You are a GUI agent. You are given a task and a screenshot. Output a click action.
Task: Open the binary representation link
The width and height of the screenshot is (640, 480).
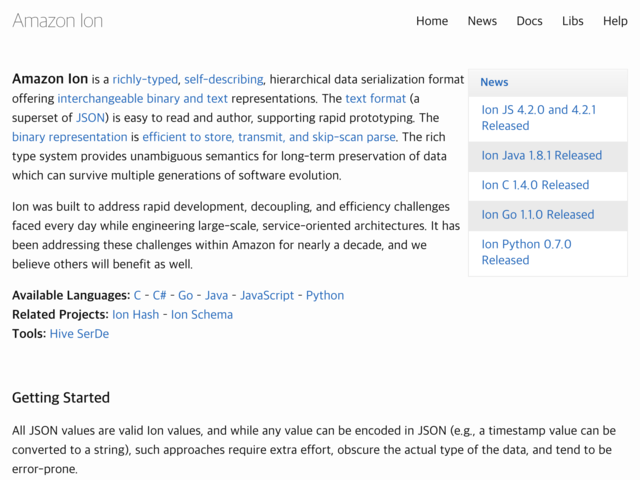click(70, 137)
